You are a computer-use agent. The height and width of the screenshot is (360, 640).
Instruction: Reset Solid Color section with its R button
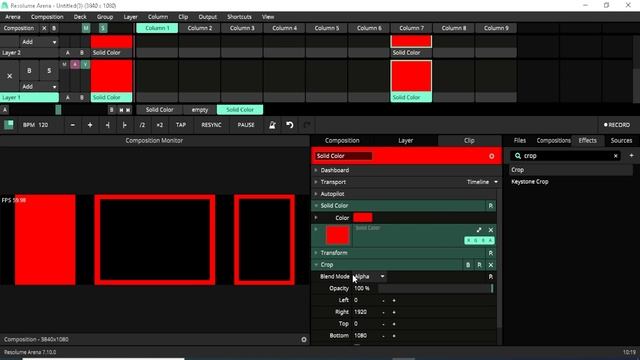(491, 206)
